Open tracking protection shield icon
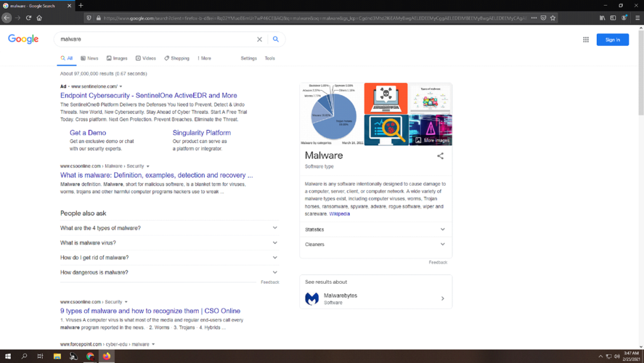Screen dimensions: 644x363 (89, 18)
